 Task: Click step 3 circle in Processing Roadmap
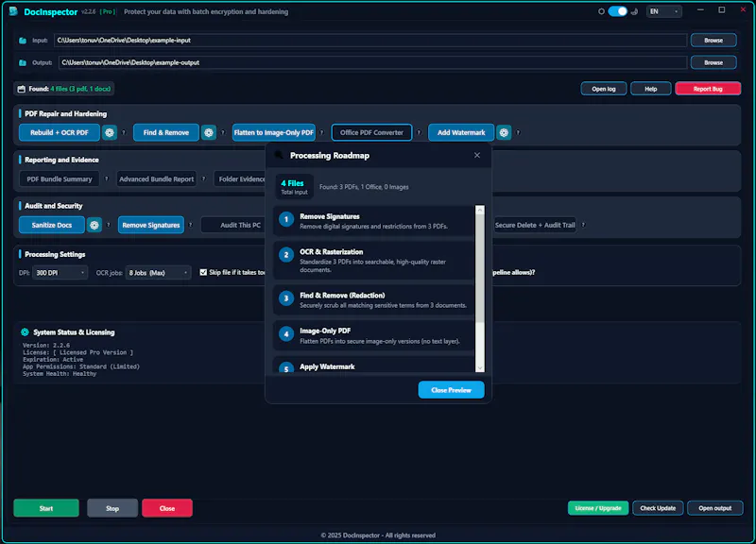[x=286, y=298]
